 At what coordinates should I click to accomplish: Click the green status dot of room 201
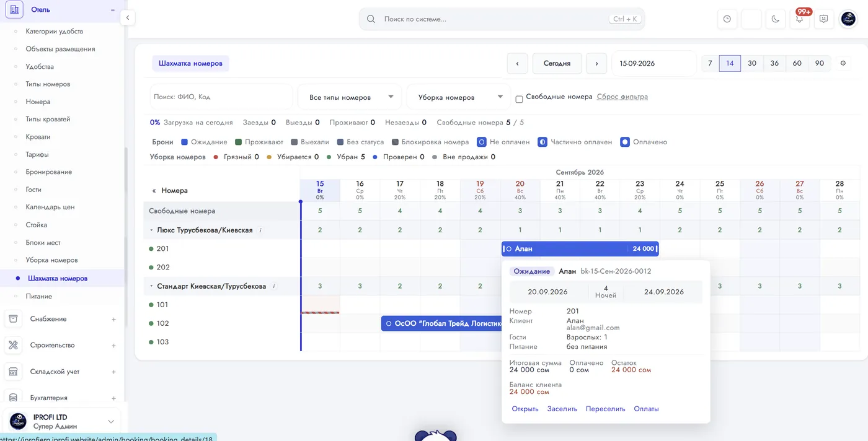tap(151, 249)
